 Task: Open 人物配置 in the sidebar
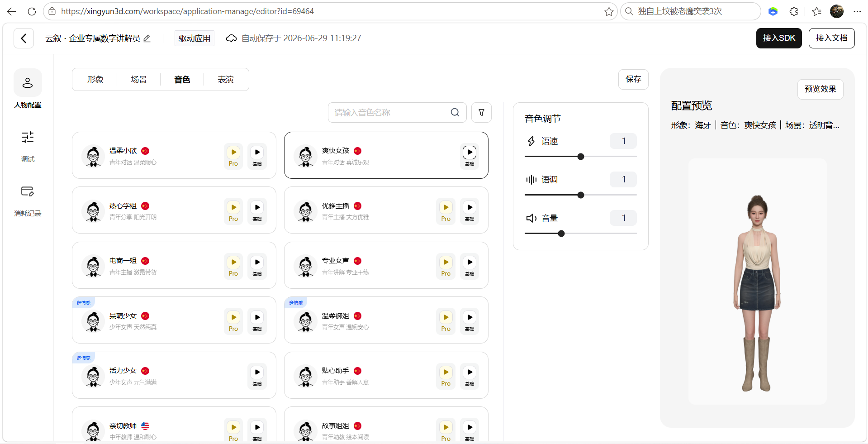[28, 89]
